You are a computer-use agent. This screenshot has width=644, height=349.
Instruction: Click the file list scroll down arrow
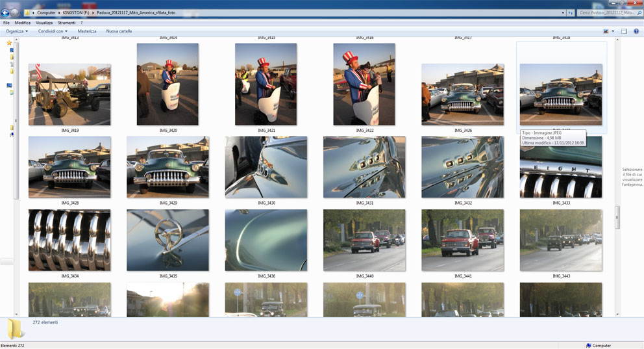coord(617,314)
